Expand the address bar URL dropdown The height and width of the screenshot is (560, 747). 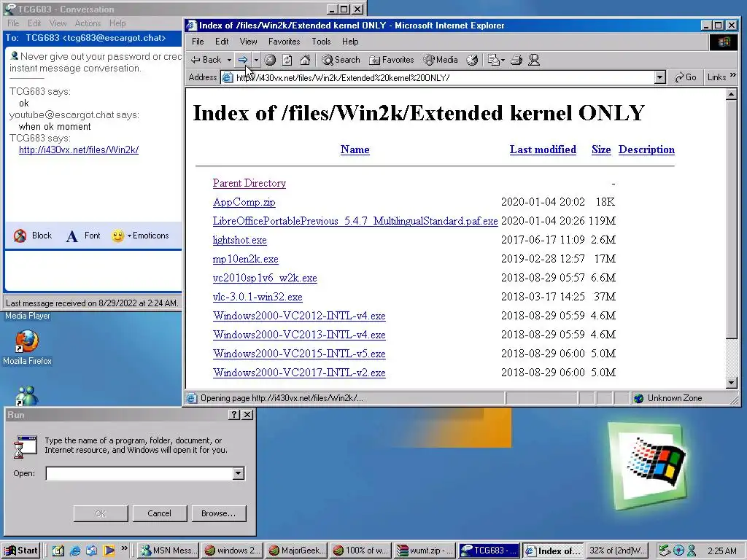coord(659,77)
